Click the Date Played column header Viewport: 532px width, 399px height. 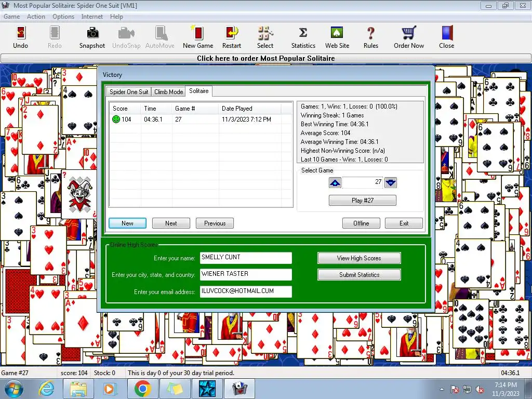pyautogui.click(x=250, y=109)
